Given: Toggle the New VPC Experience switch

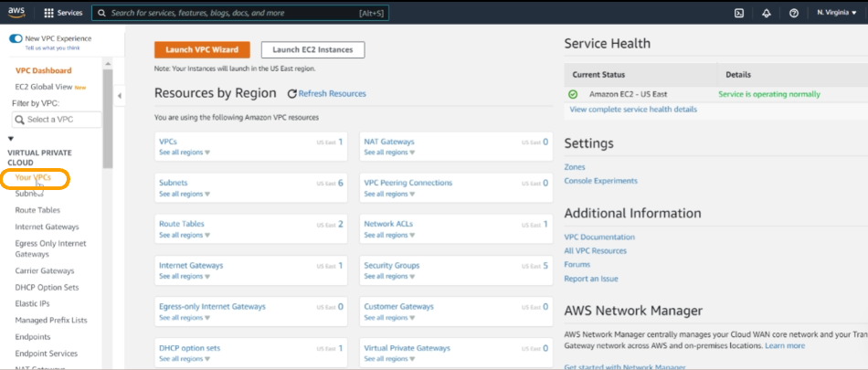Looking at the screenshot, I should (x=16, y=38).
